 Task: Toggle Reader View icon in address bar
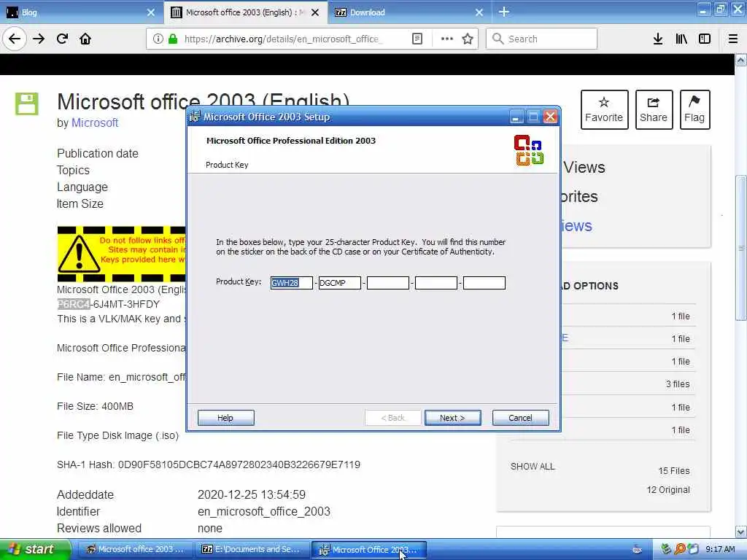(417, 39)
